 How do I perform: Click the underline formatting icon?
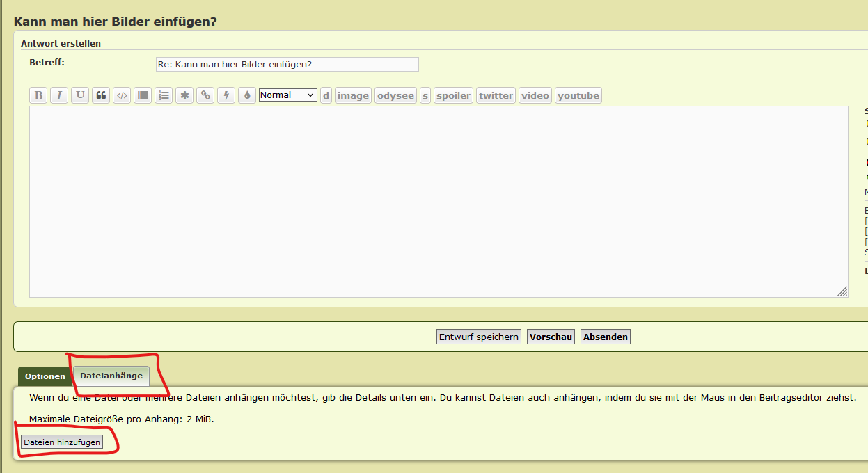tap(80, 95)
